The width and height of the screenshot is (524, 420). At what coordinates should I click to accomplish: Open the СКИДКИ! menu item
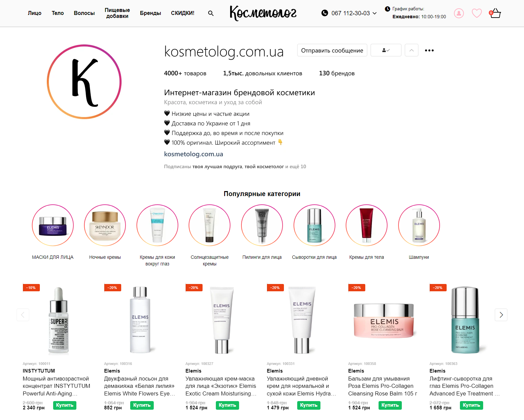point(183,13)
